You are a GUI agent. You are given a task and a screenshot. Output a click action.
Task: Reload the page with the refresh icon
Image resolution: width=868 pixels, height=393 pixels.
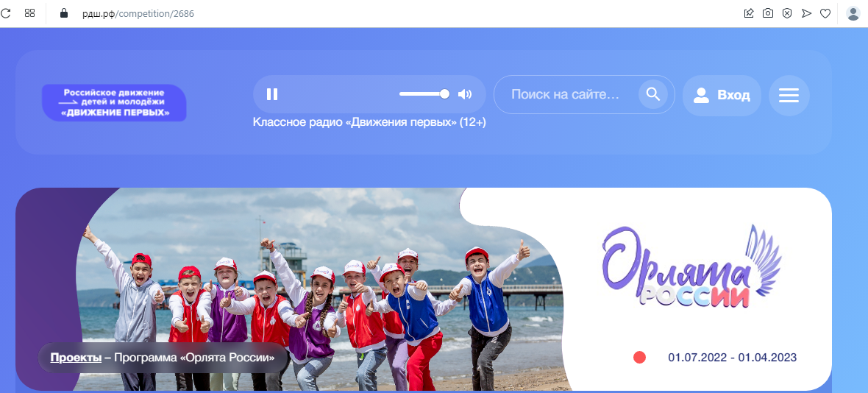(x=6, y=13)
